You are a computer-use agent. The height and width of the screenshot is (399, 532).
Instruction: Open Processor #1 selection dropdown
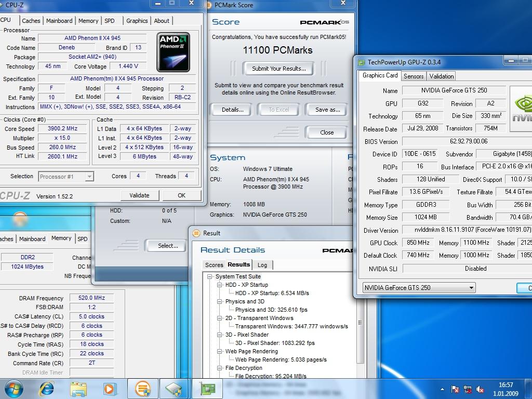pos(66,177)
